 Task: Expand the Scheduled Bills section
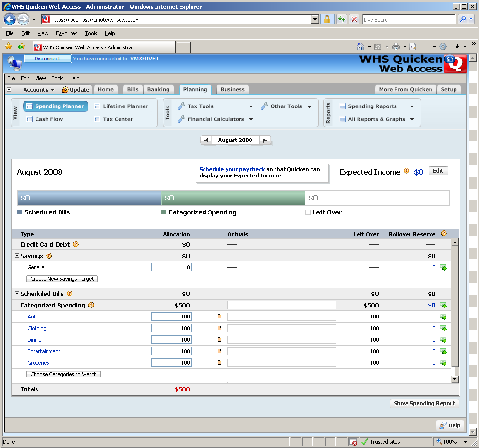pos(17,294)
